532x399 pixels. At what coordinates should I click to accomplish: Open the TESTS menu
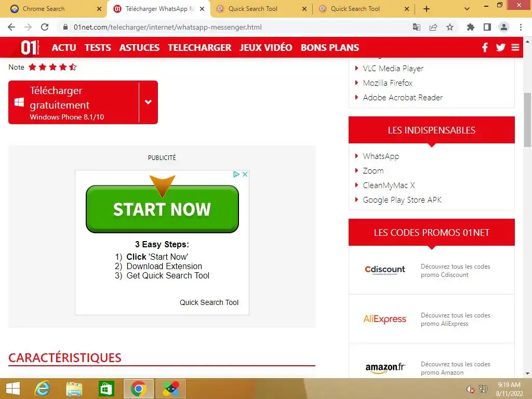point(98,47)
